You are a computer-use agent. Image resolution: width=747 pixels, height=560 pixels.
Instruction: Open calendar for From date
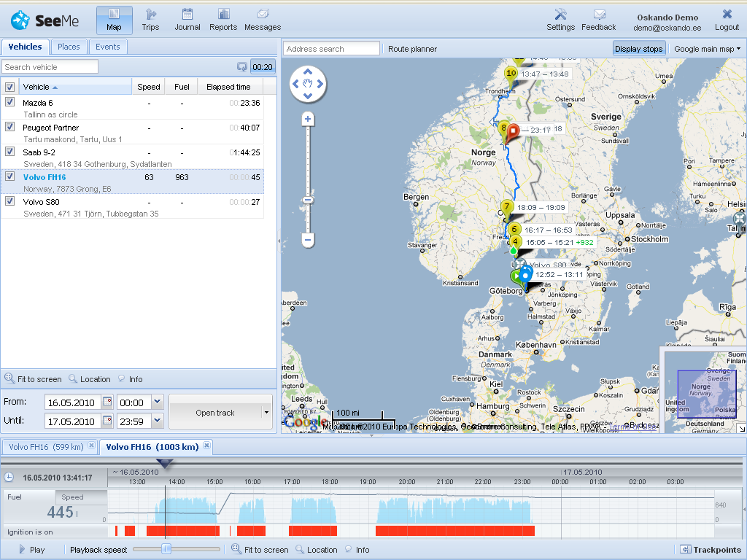tap(107, 402)
